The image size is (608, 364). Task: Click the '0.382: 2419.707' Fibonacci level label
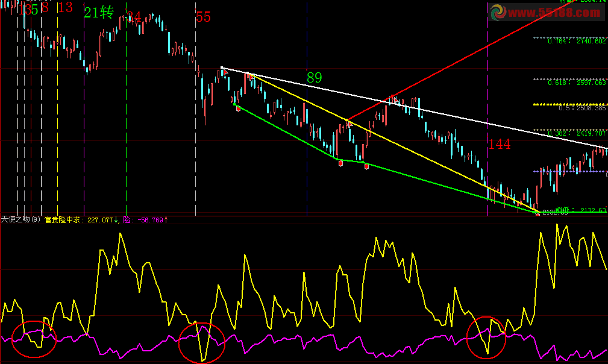(577, 133)
